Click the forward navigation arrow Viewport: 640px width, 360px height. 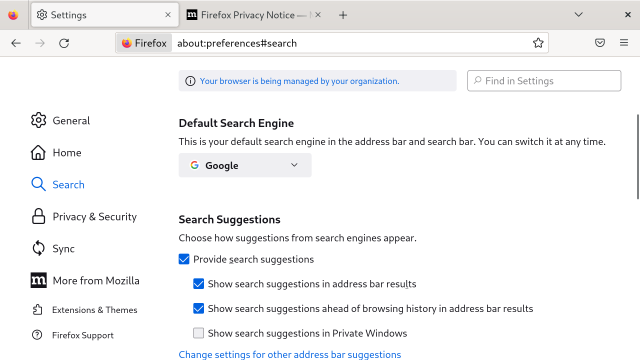(40, 43)
